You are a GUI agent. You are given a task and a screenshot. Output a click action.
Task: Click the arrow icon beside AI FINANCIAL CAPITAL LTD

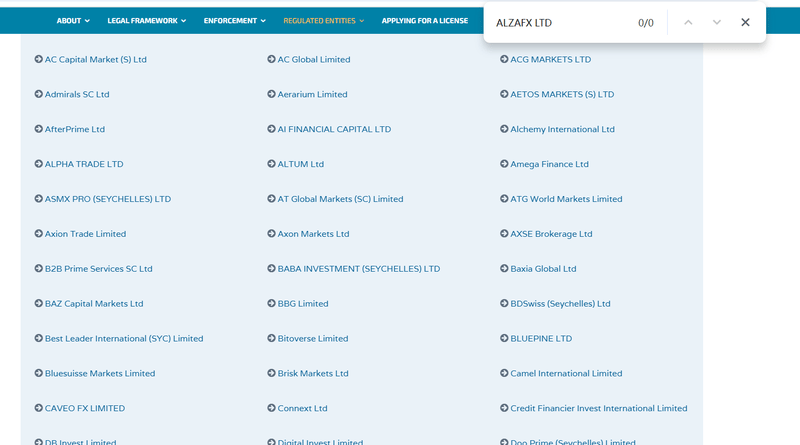271,129
